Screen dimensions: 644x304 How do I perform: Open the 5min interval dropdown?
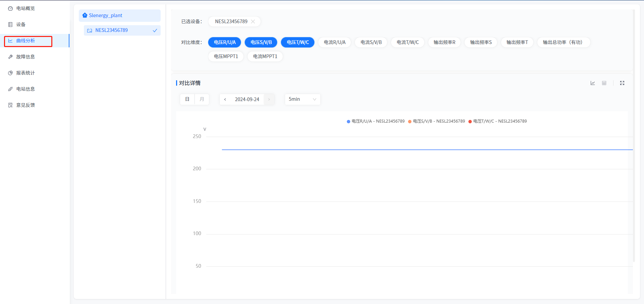tap(302, 99)
